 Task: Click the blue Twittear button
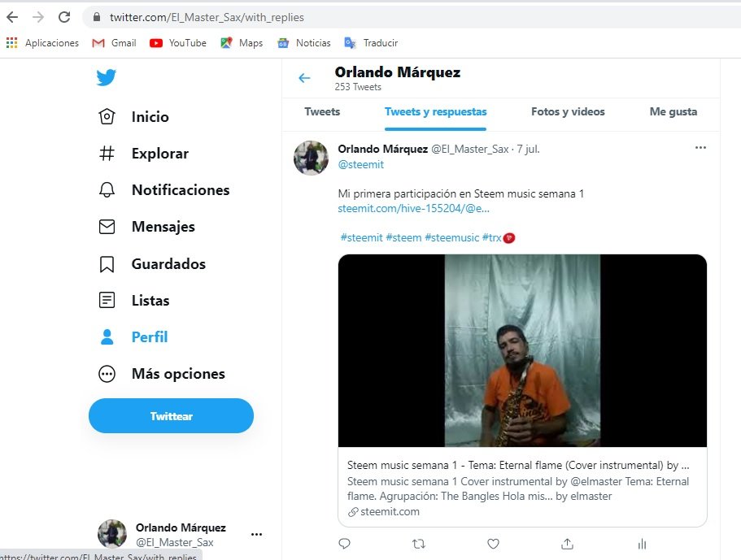coord(171,416)
